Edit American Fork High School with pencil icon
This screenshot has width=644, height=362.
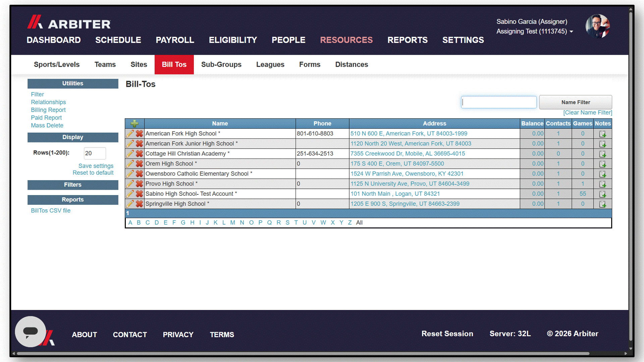click(130, 134)
